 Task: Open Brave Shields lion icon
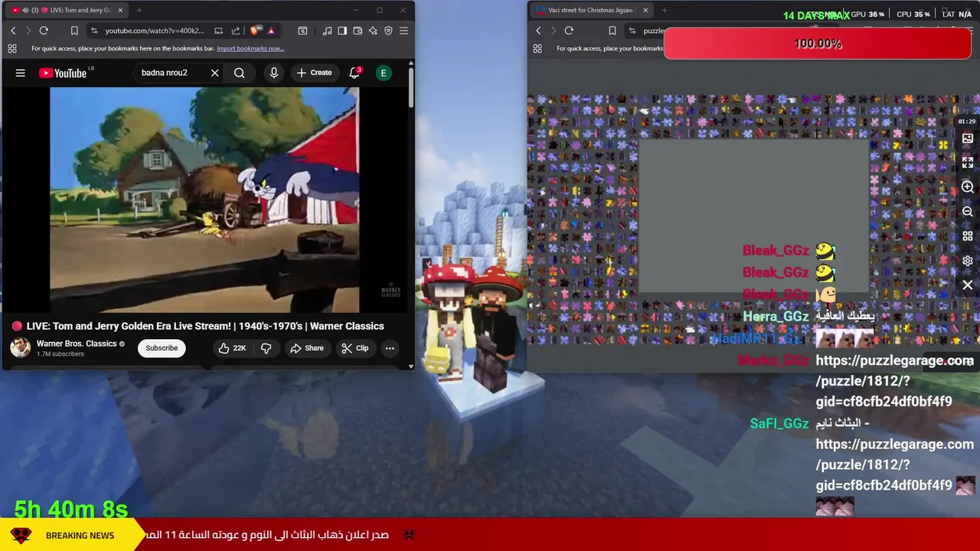pos(255,31)
